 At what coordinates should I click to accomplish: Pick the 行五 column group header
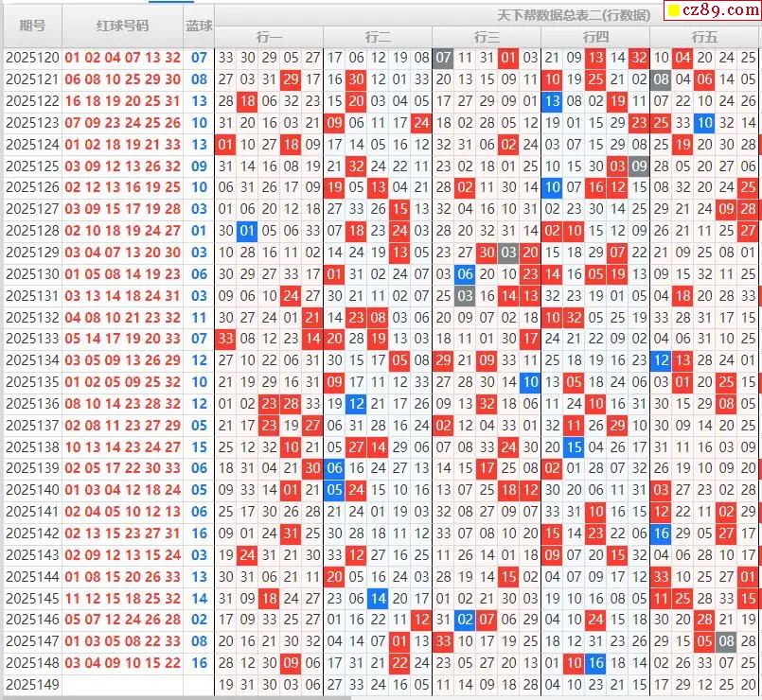coord(704,37)
